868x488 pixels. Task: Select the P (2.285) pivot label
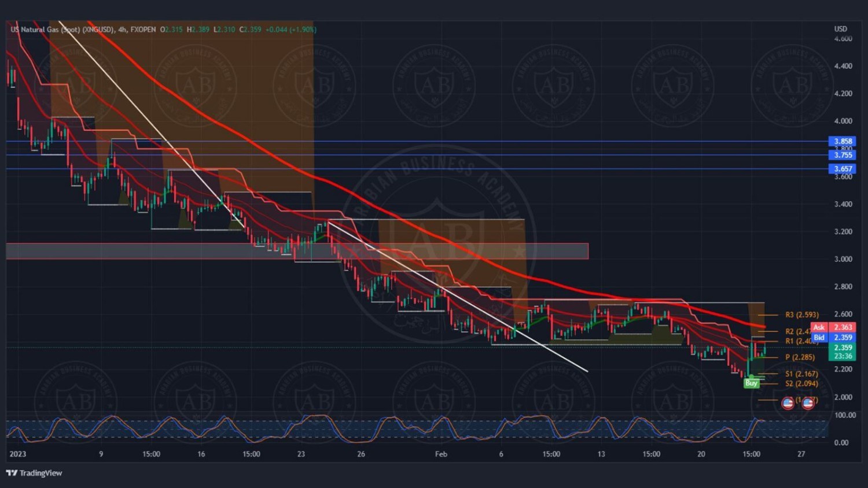pos(800,357)
